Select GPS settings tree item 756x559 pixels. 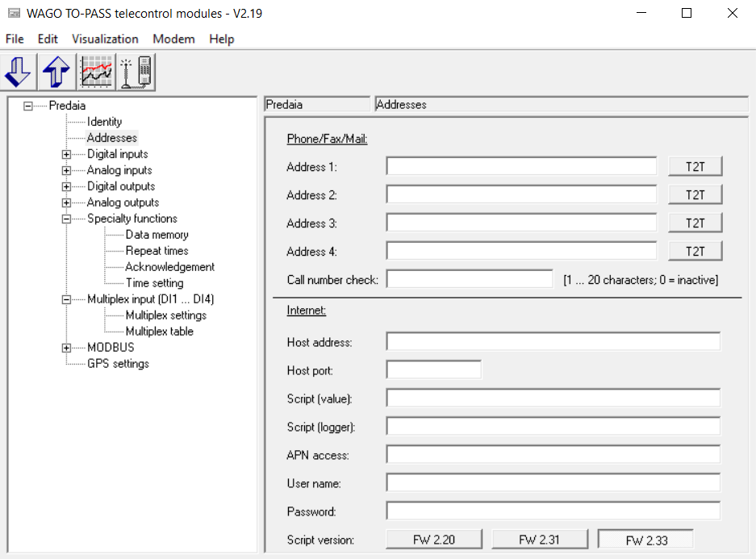118,364
